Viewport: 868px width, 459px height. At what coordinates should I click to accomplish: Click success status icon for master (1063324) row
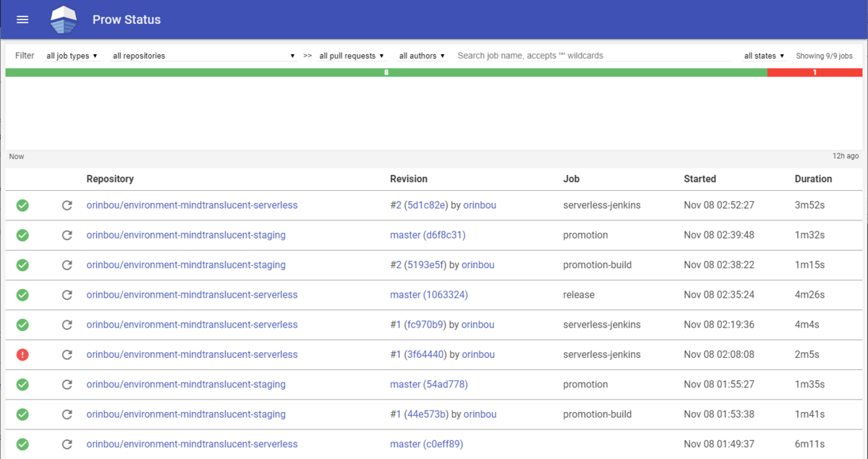pyautogui.click(x=22, y=295)
